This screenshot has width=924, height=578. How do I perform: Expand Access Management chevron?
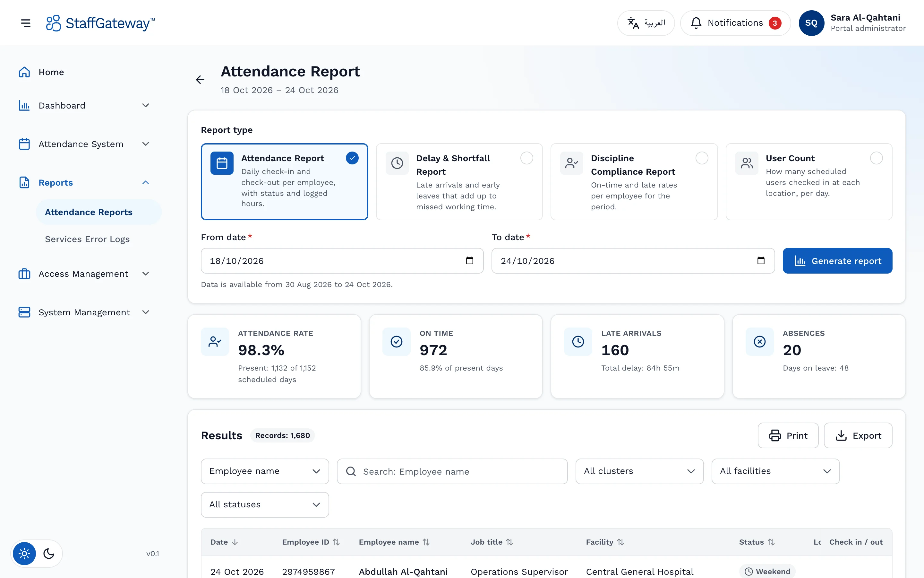pyautogui.click(x=145, y=274)
